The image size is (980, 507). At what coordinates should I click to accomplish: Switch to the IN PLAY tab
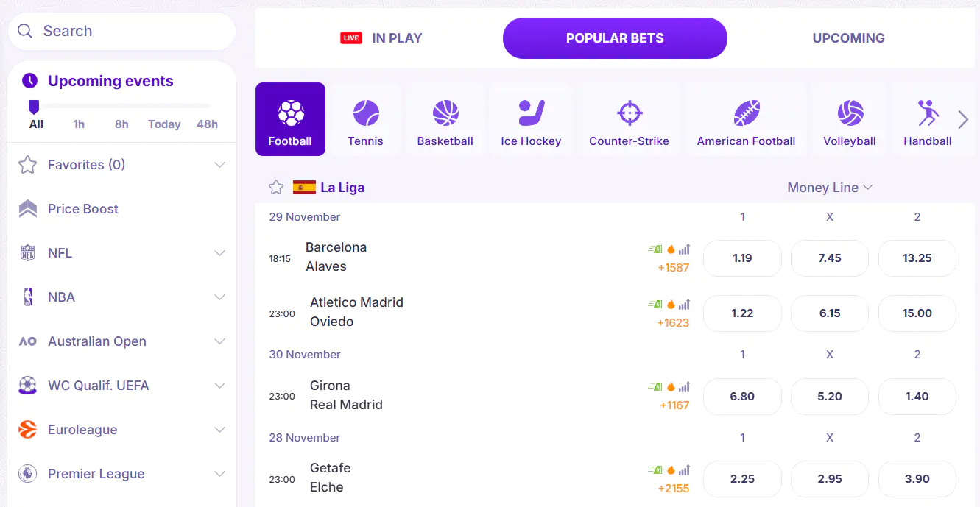click(x=381, y=38)
